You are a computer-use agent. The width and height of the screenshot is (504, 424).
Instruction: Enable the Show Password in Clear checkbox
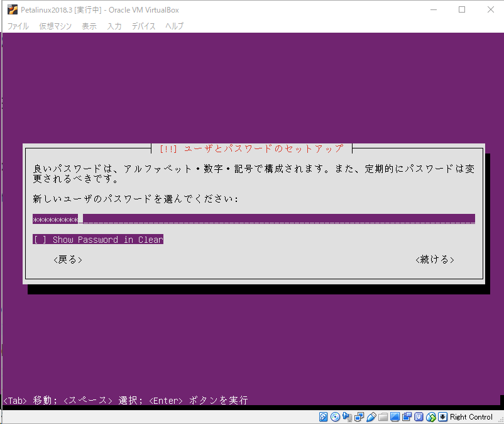(x=37, y=239)
